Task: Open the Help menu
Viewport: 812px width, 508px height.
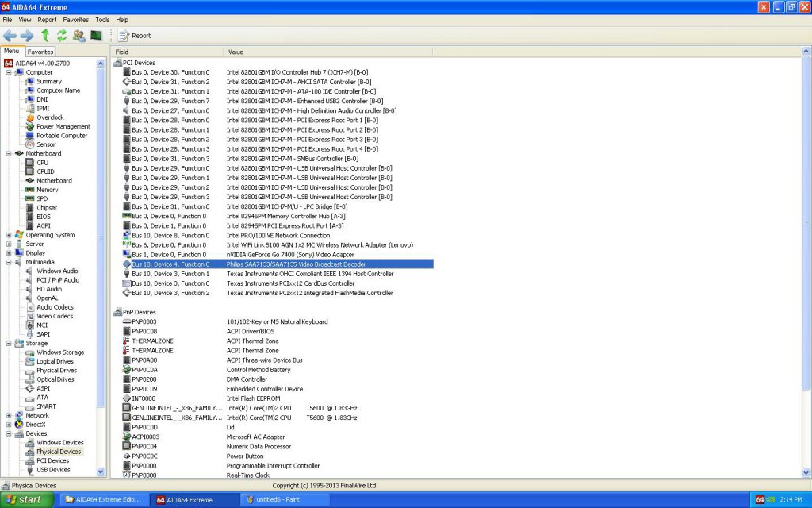Action: (x=122, y=20)
